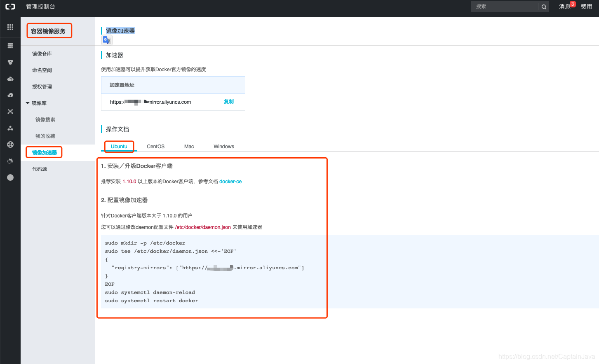The height and width of the screenshot is (364, 599).
Task: Open 费用 billing in top bar
Action: pyautogui.click(x=586, y=7)
